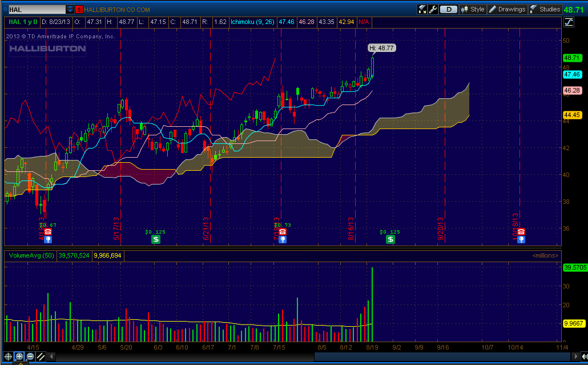Image resolution: width=588 pixels, height=365 pixels.
Task: Click the green 48.71 last price label on axis
Action: (x=572, y=58)
